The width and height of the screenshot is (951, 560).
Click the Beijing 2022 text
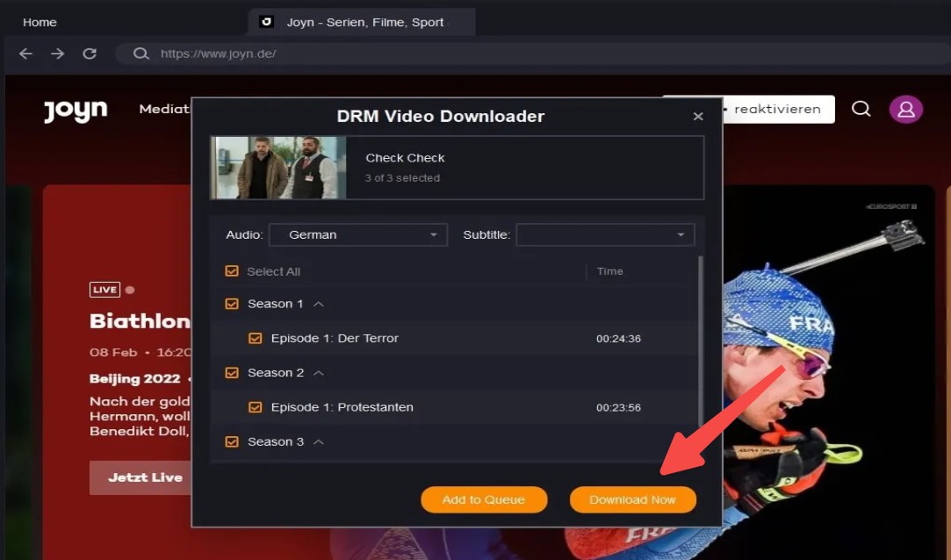pos(134,379)
